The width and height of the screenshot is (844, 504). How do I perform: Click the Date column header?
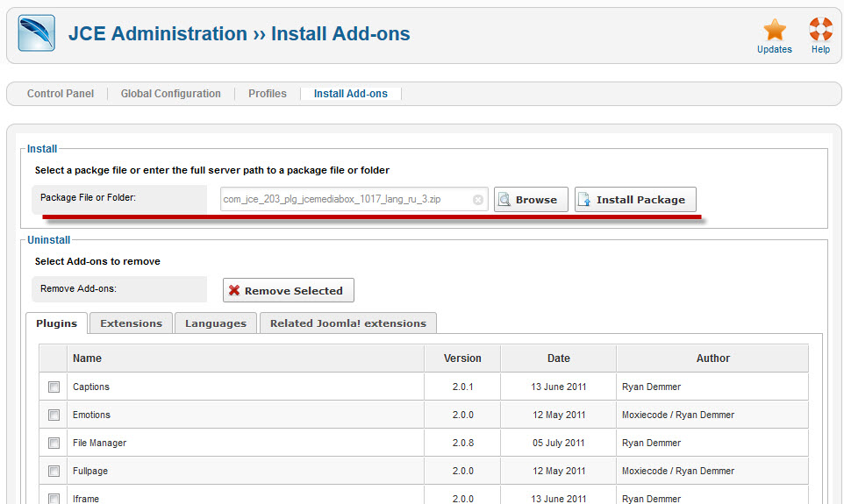(558, 358)
